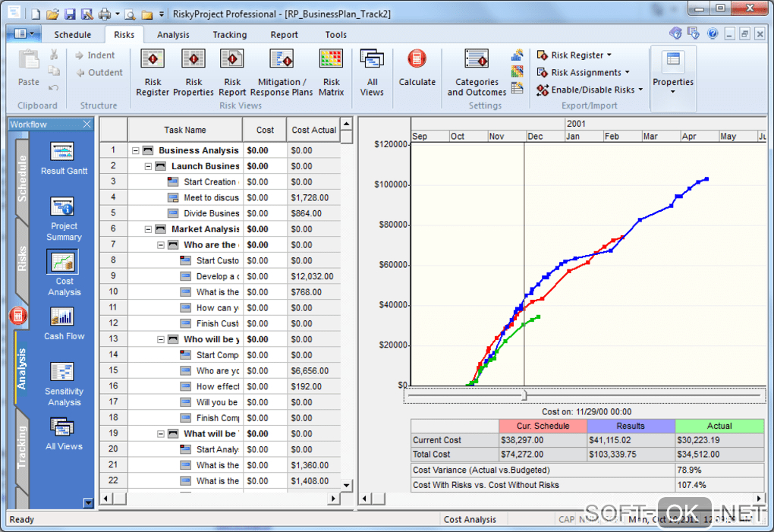Select the Schedule vertical workflow tab
The image size is (774, 532).
pos(22,178)
